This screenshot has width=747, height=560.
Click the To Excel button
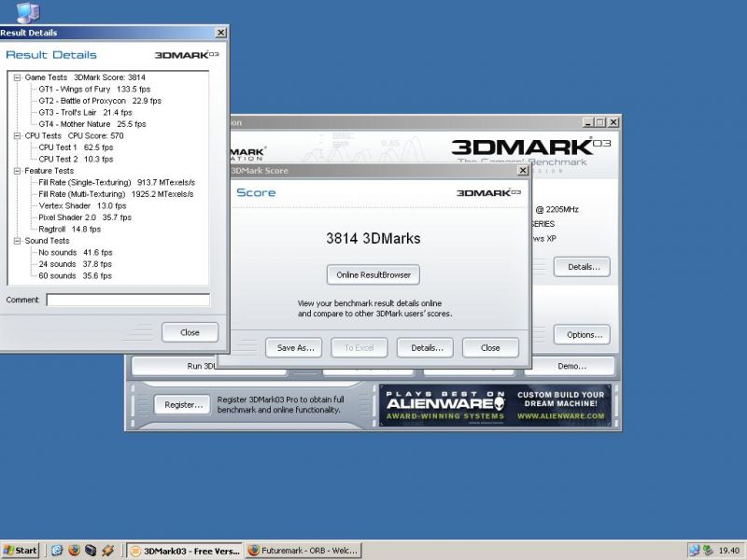click(x=359, y=347)
